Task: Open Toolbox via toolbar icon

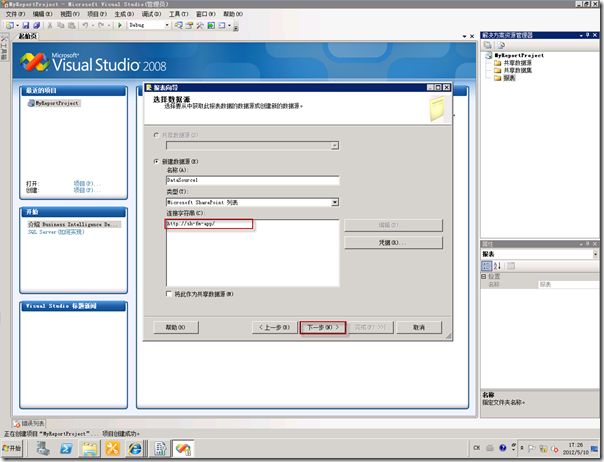Action: pos(200,25)
